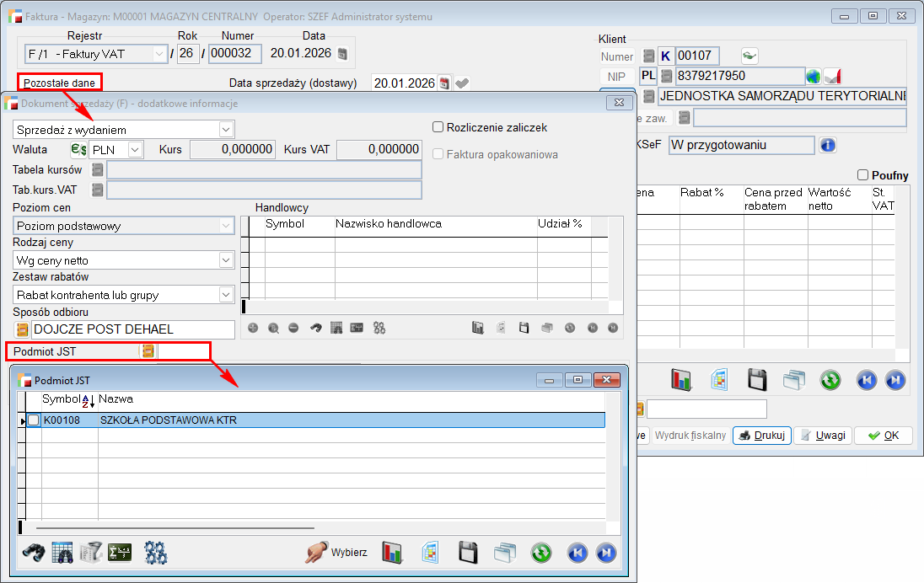Click Podmiot JST lookup list icon
The image size is (924, 583).
click(148, 351)
